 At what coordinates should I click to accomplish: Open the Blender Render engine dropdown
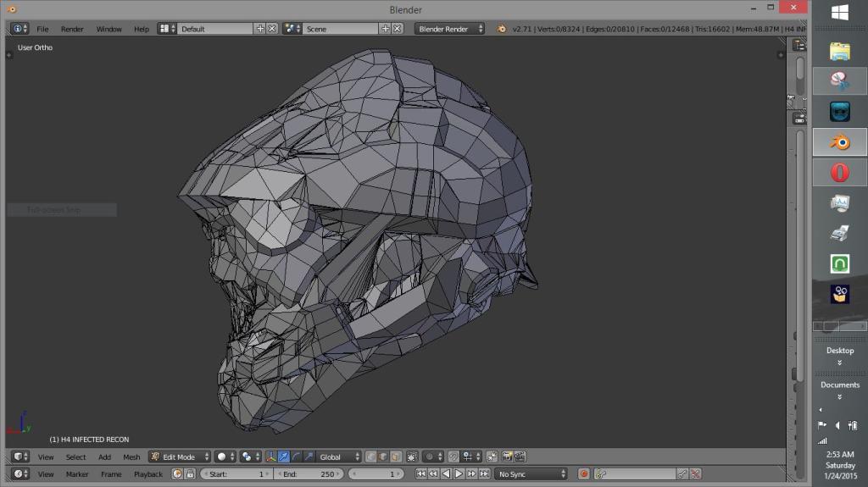[x=449, y=29]
